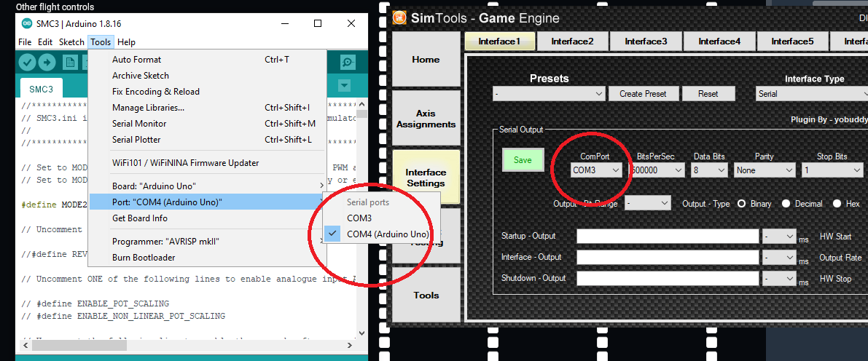Screen dimensions: 868x361
Task: Open the Startup Output ms dropdown
Action: click(779, 236)
